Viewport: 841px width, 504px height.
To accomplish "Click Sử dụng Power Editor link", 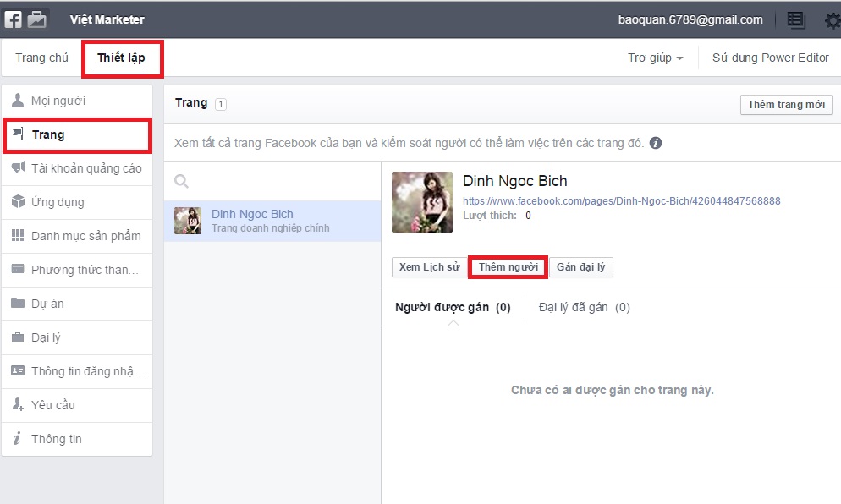I will (x=770, y=58).
